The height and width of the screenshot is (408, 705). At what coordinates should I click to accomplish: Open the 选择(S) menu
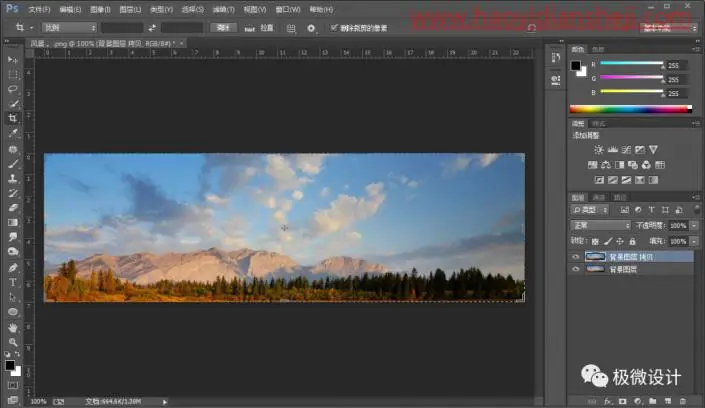click(x=192, y=9)
